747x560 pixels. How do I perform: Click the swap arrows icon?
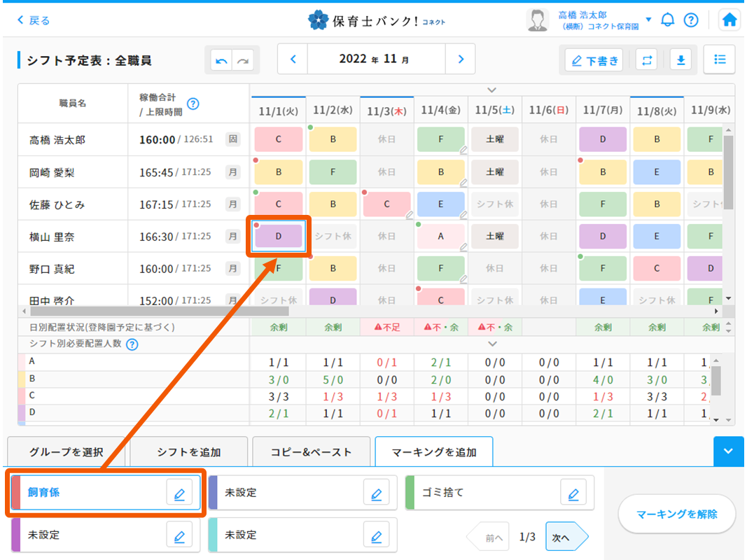[x=646, y=60]
